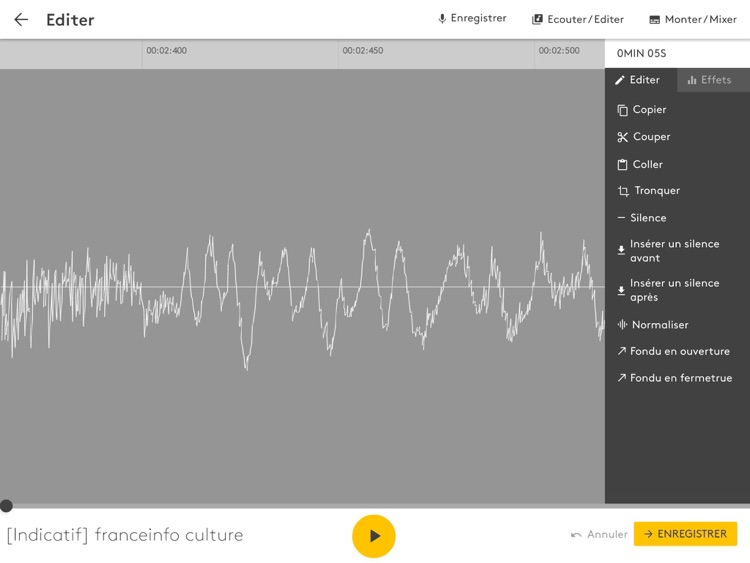The image size is (750, 563).
Task: Click the playhead slider handle
Action: (6, 506)
